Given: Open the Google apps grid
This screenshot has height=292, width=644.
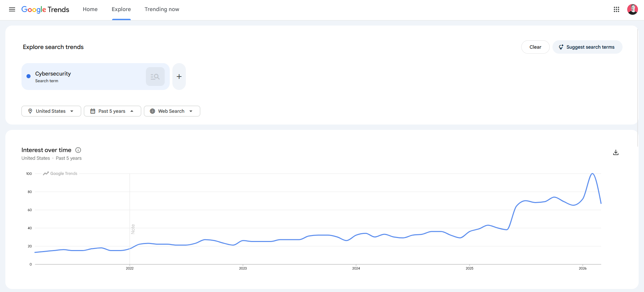Looking at the screenshot, I should [616, 9].
